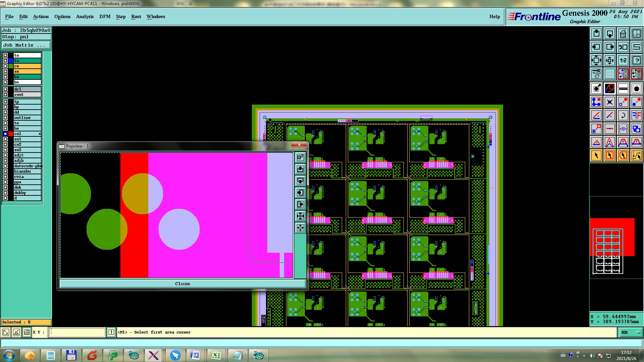644x362 pixels.
Task: Open the MM units dropdown
Action: point(631,332)
